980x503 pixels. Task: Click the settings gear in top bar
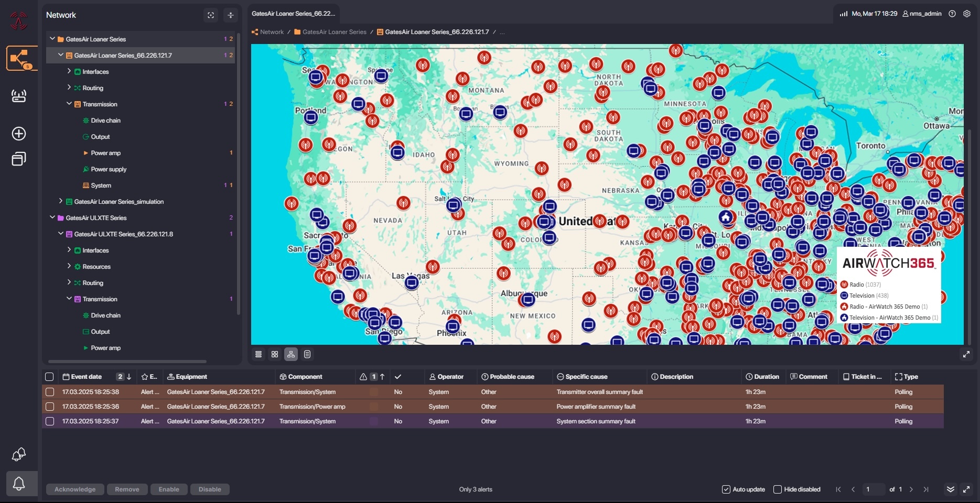click(x=967, y=14)
